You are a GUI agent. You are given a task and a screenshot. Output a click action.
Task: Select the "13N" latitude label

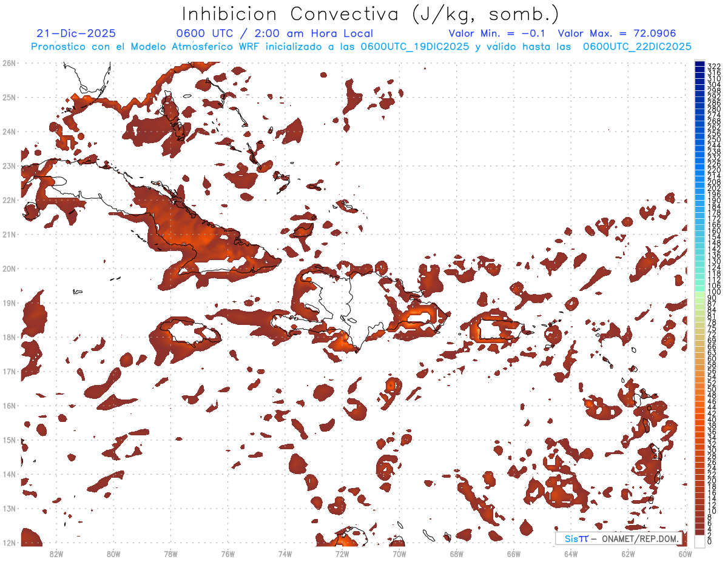[9, 508]
